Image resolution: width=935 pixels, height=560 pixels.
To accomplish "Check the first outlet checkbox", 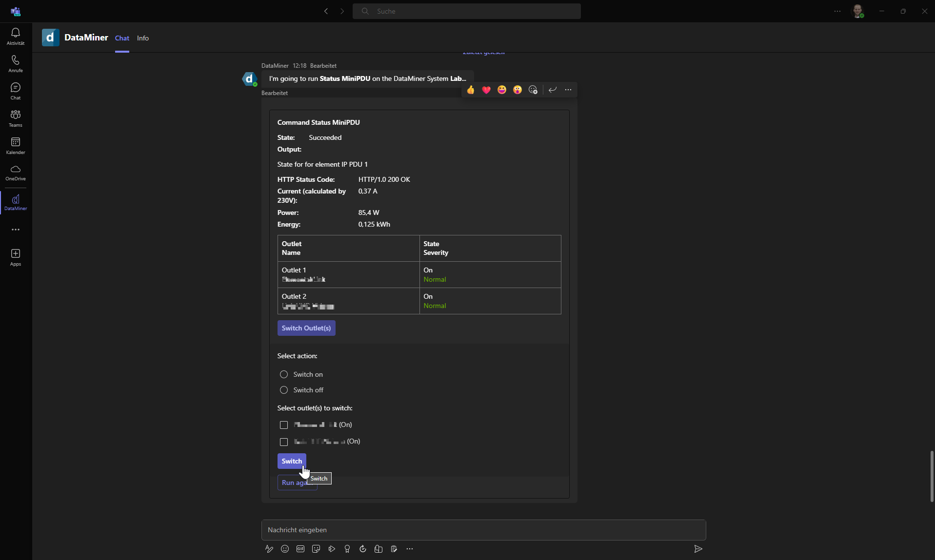I will click(x=284, y=425).
